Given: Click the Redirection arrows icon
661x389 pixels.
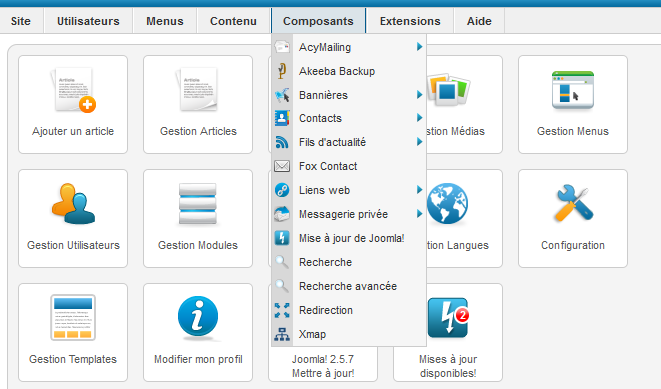Looking at the screenshot, I should tap(282, 310).
